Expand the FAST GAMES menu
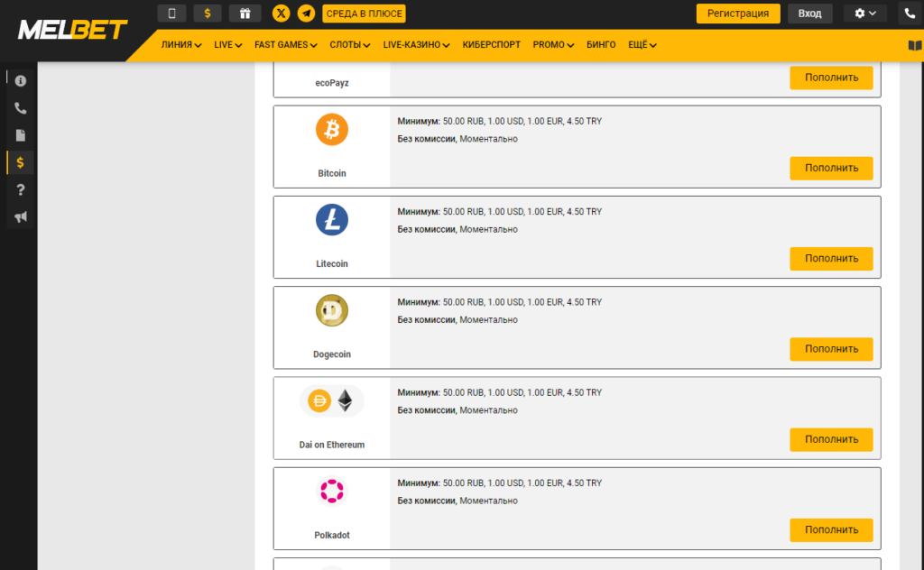The height and width of the screenshot is (570, 924). click(286, 45)
